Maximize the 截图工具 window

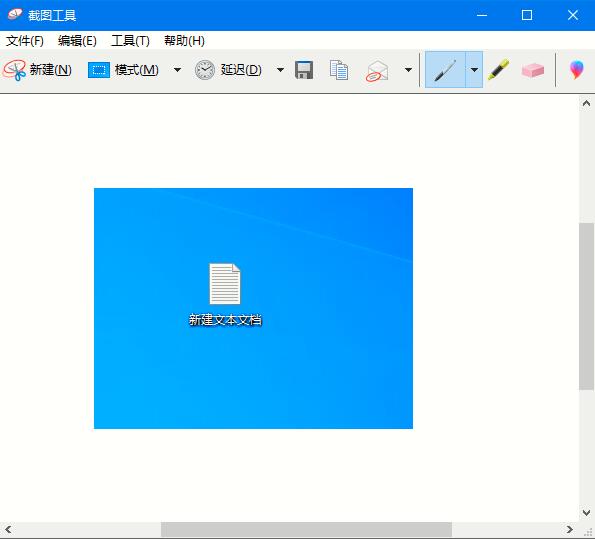pos(527,15)
